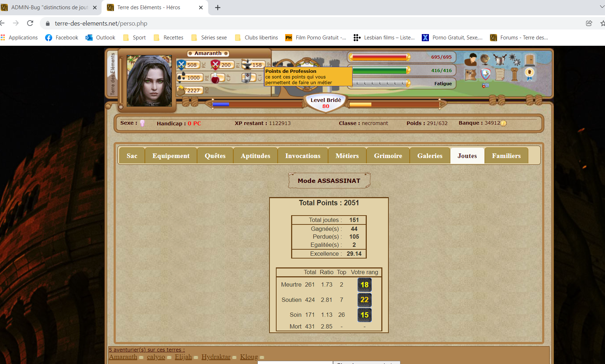Switch to the Métiers tab
This screenshot has width=605, height=364.
(x=347, y=156)
